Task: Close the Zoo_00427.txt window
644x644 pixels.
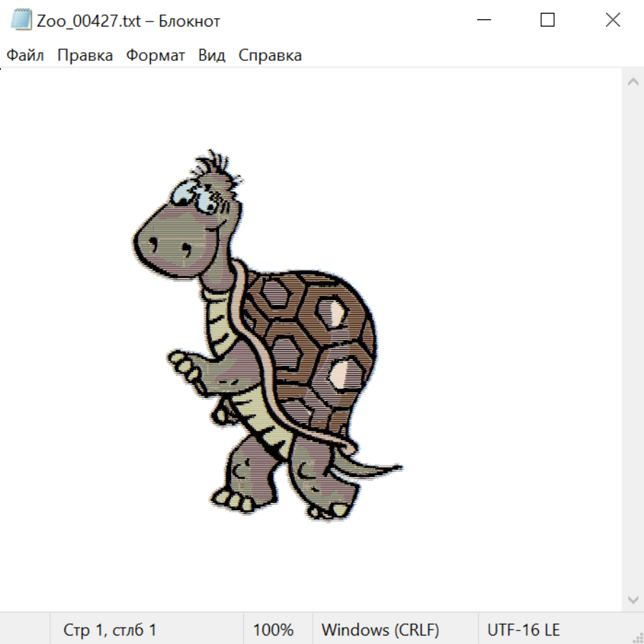Action: 613,21
